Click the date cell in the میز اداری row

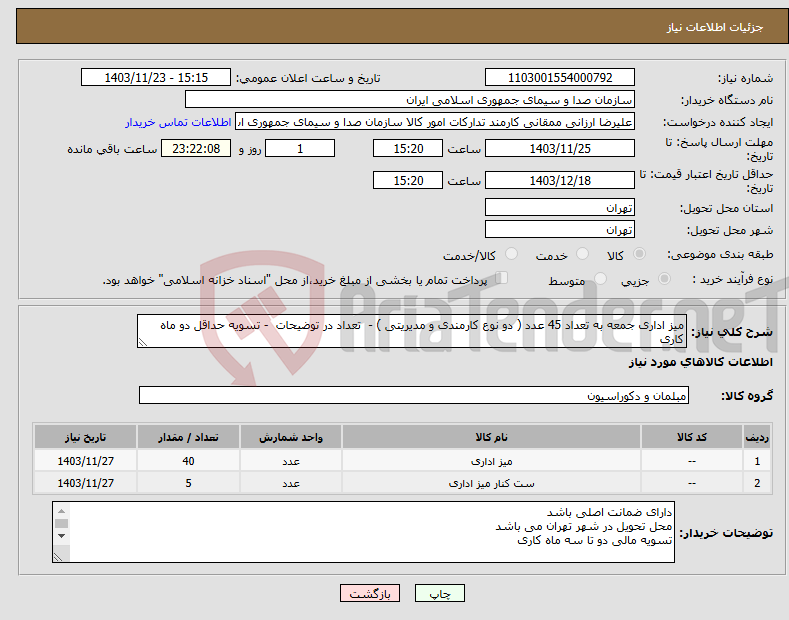[x=86, y=460]
